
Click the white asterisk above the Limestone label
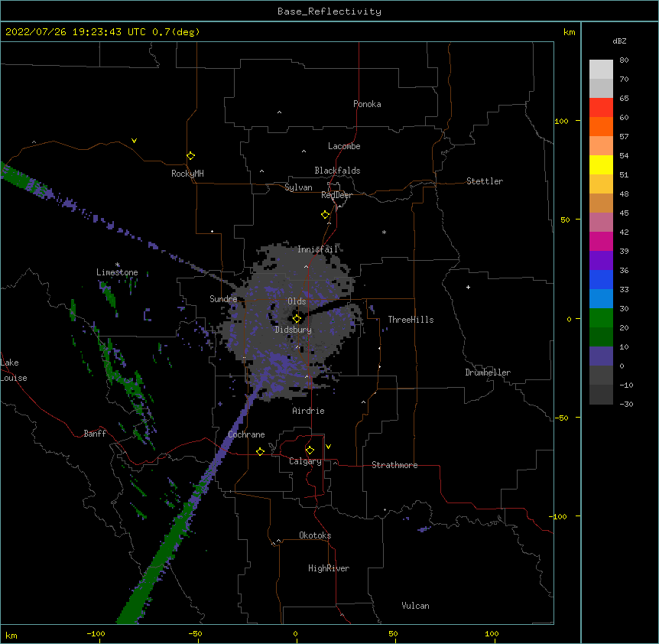pos(118,265)
